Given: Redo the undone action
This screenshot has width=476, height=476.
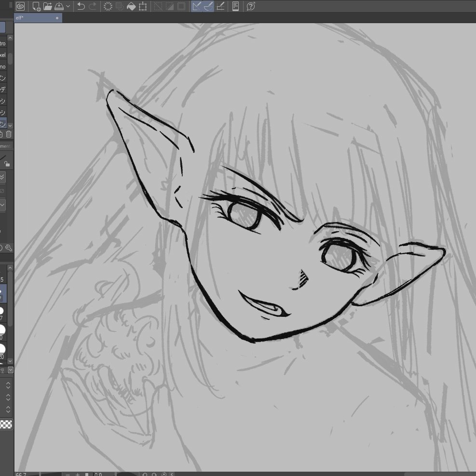Looking at the screenshot, I should [x=92, y=6].
